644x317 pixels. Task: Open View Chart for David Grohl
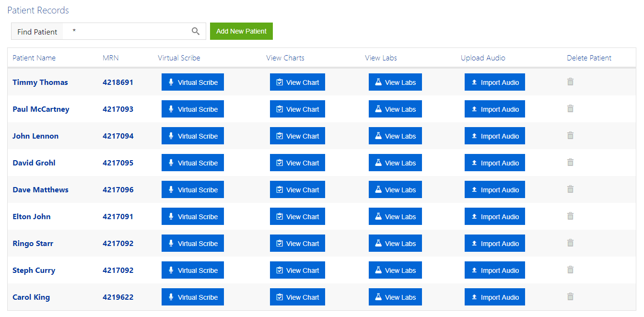(x=297, y=163)
